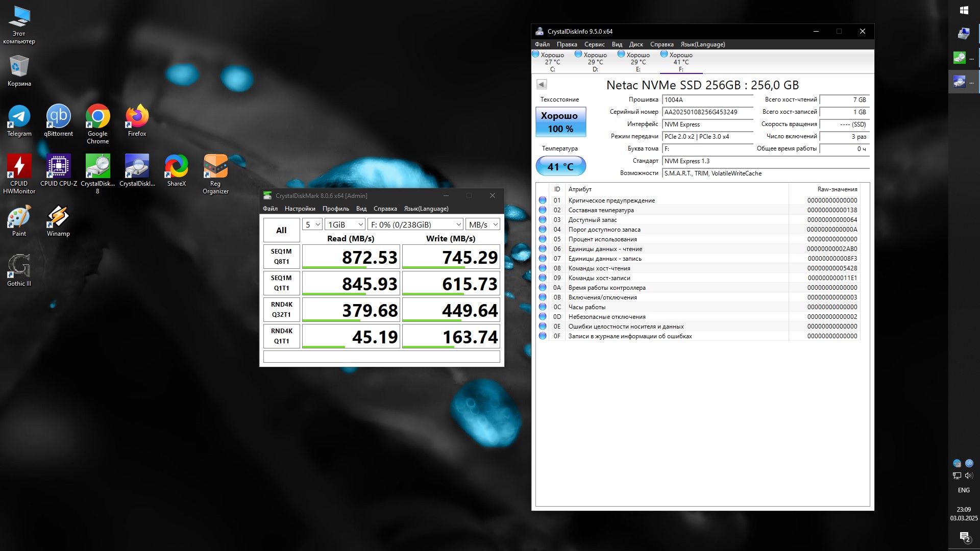
Task: Select disk F: tab 41 °C
Action: click(x=681, y=62)
